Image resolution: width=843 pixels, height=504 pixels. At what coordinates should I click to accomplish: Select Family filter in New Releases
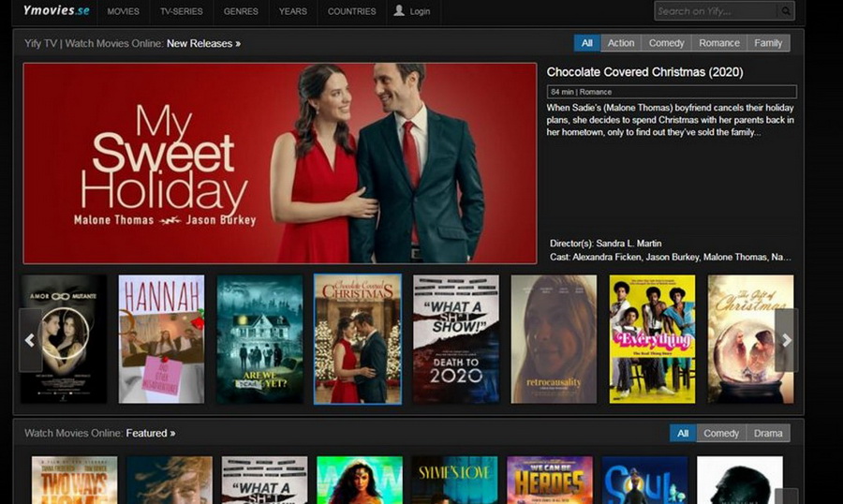point(768,43)
